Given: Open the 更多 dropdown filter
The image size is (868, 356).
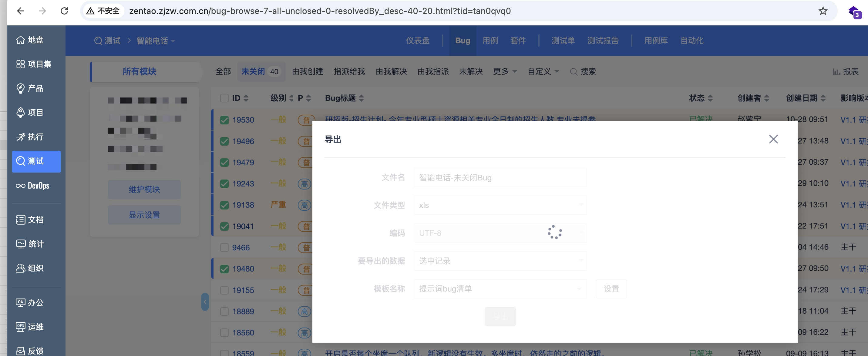Looking at the screenshot, I should [x=504, y=72].
